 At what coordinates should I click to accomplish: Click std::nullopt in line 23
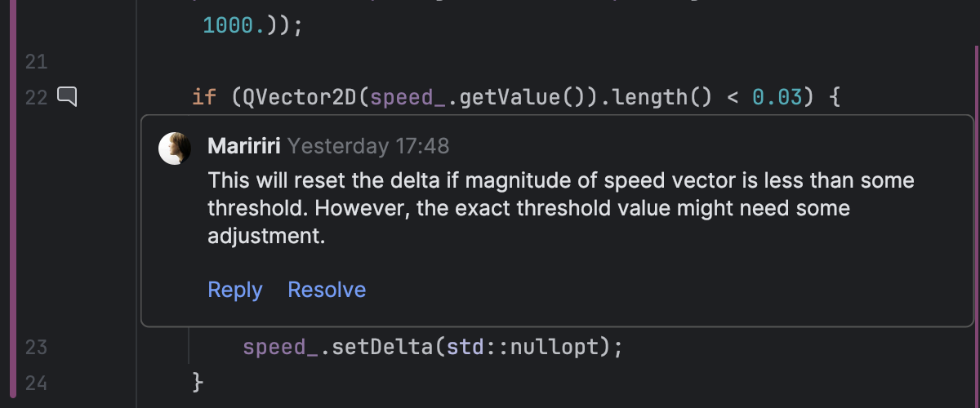pyautogui.click(x=523, y=347)
